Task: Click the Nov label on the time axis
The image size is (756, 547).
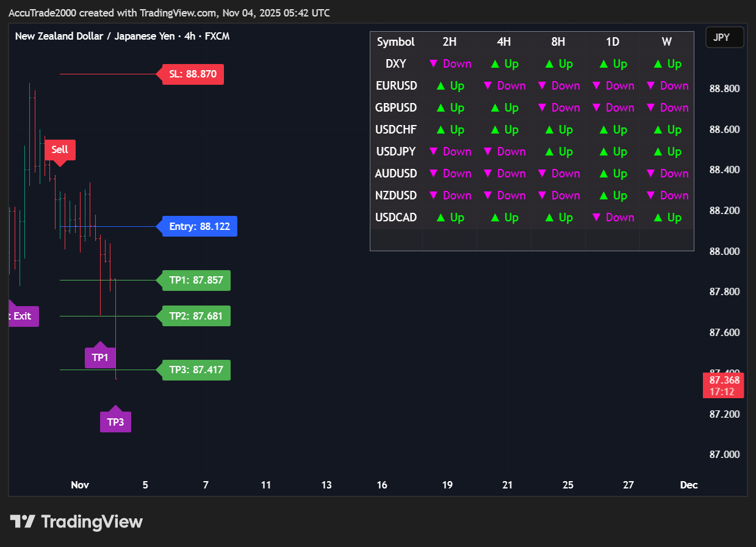Action: tap(80, 485)
